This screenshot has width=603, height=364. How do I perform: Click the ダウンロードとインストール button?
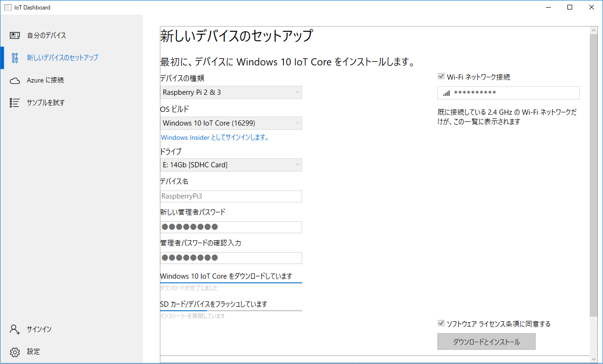tap(486, 342)
